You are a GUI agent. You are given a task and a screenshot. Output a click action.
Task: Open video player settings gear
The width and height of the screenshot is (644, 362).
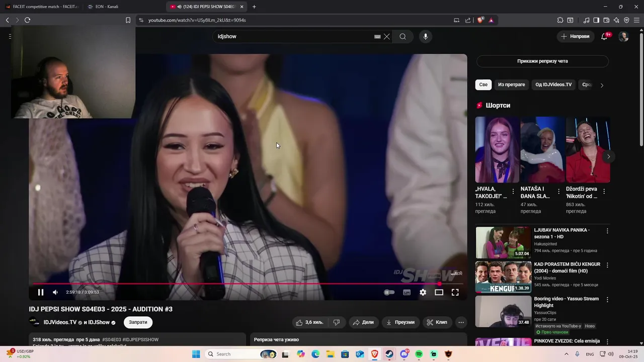click(x=423, y=292)
